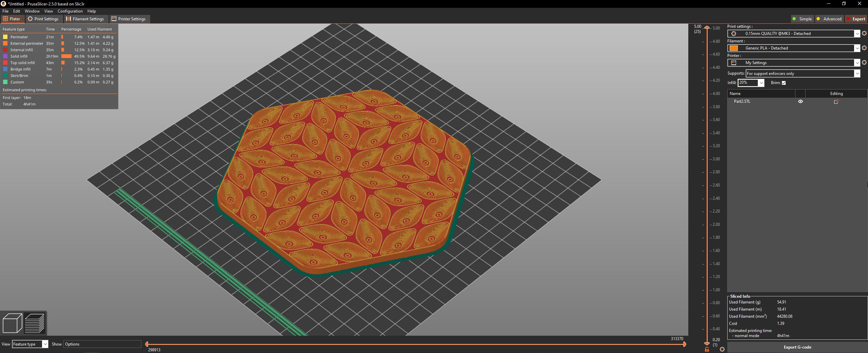Expand the Filament preset dropdown
Screen dimensions: 868x353
point(857,48)
